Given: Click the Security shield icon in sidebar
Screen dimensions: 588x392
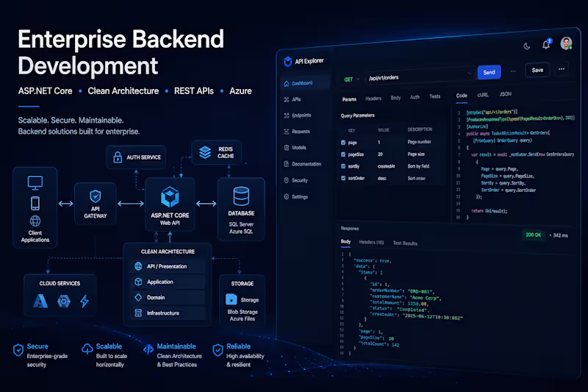Looking at the screenshot, I should click(287, 180).
